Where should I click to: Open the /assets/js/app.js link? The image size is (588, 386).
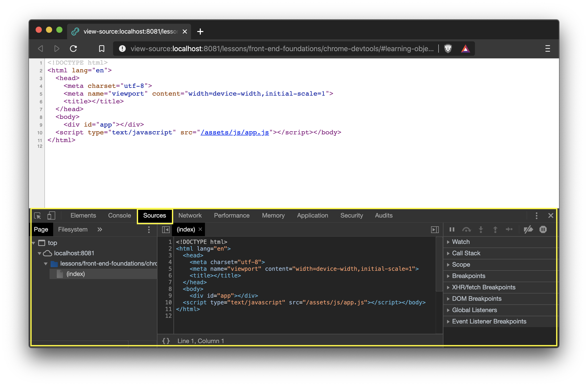235,132
